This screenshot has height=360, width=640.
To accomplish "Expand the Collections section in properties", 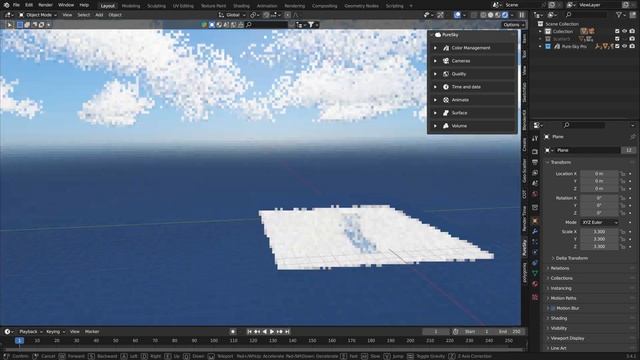I will click(x=561, y=278).
